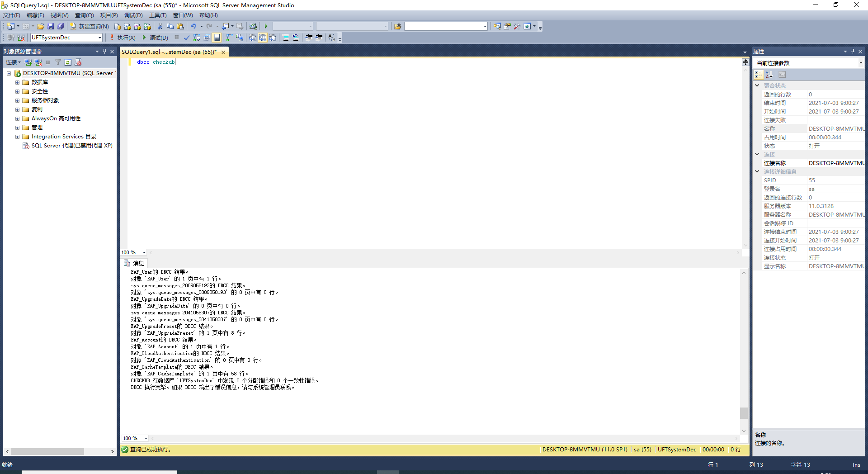This screenshot has width=868, height=474.
Task: Close the SQLQuery1.sql tab
Action: (223, 52)
